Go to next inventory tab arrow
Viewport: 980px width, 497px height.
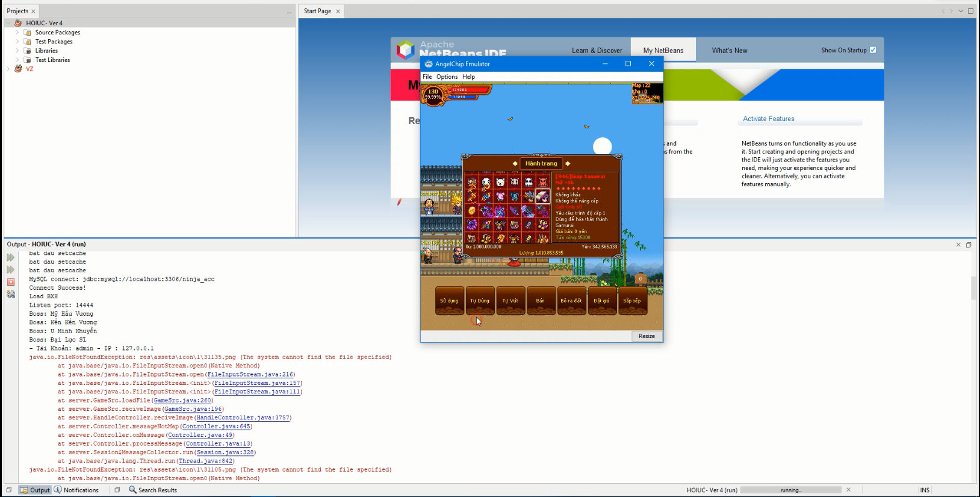click(568, 163)
